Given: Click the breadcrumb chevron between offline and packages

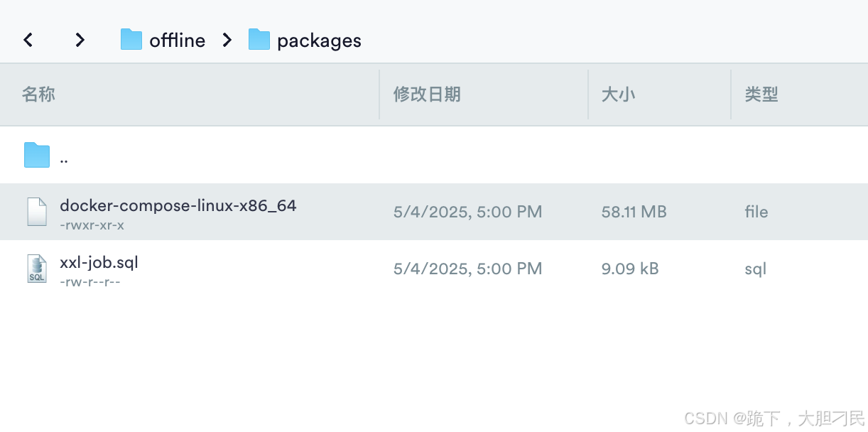Looking at the screenshot, I should [x=227, y=40].
